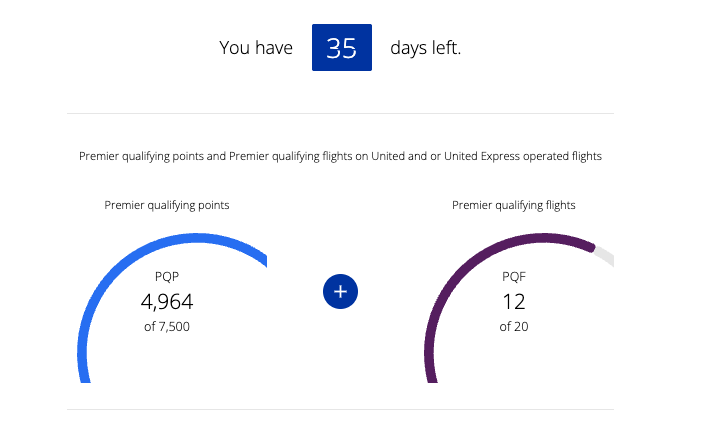Viewport: 717px width, 433px height.
Task: Click the gray unfilled PQF ring segment
Action: (605, 256)
